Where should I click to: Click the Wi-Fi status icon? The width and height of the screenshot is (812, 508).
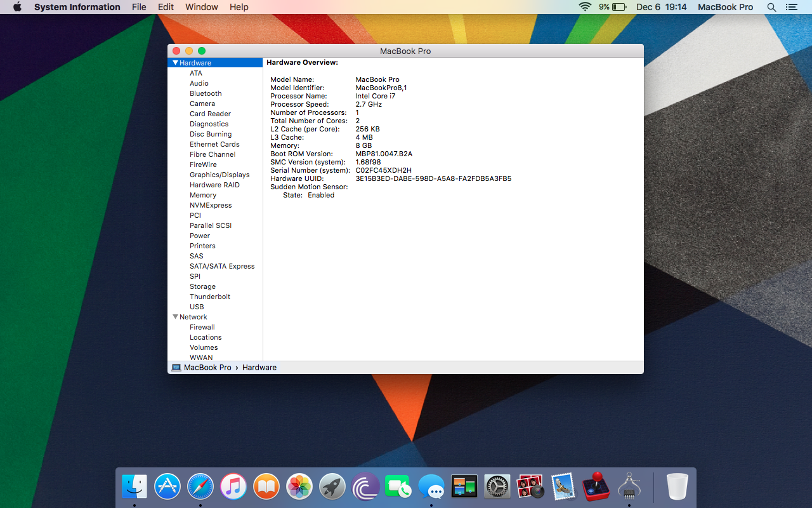coord(585,7)
